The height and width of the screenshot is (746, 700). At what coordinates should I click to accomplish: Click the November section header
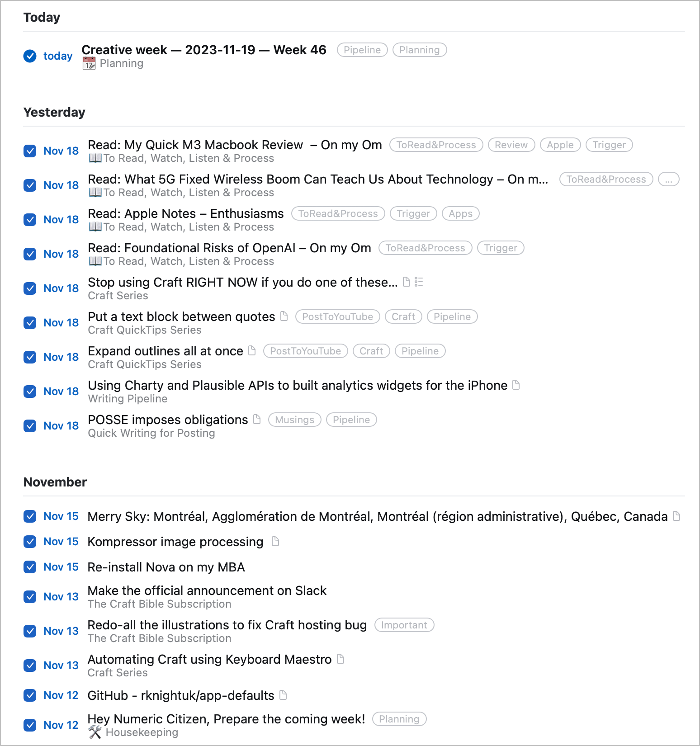pyautogui.click(x=55, y=482)
